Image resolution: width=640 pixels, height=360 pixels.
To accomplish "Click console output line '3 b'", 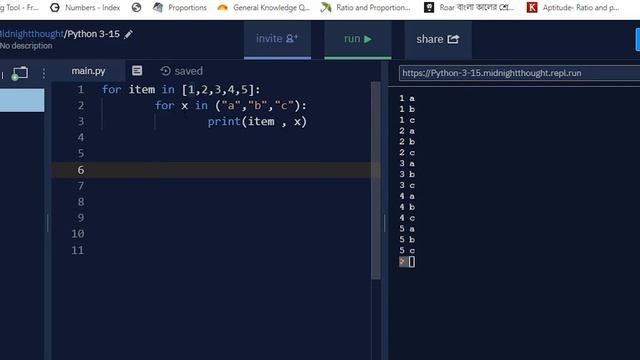I will click(x=407, y=174).
